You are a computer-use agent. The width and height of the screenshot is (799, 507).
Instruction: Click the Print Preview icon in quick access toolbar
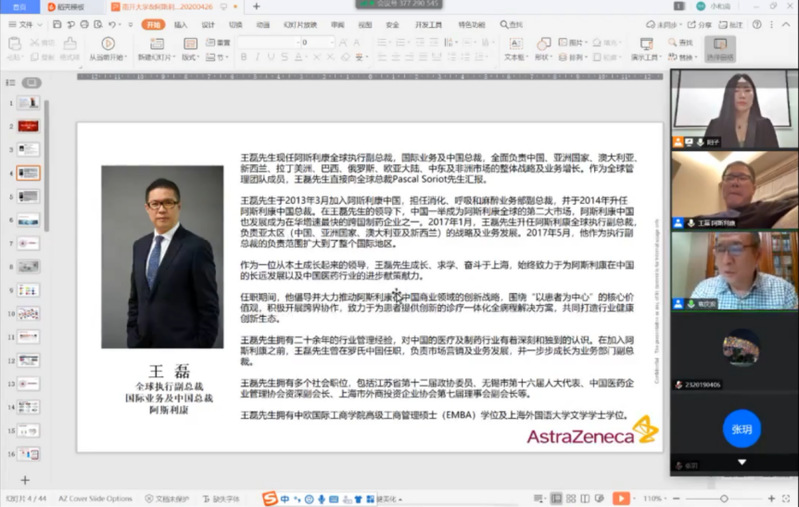[98, 24]
